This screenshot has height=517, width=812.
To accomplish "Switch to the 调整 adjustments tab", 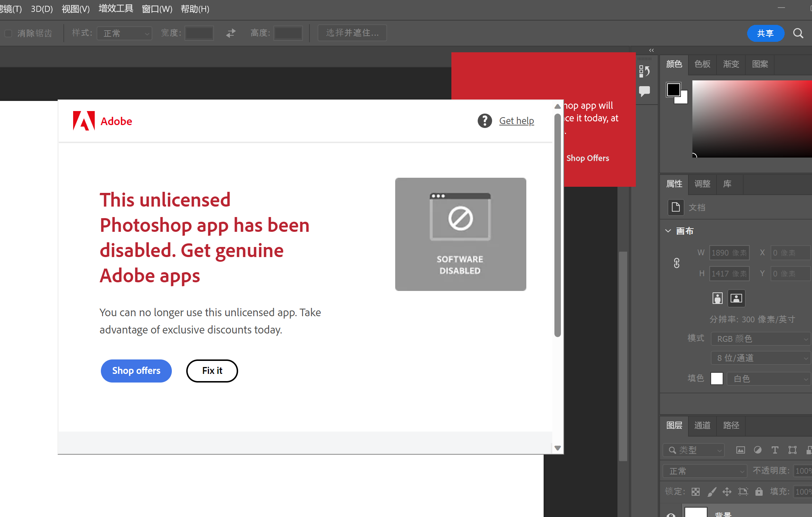I will (x=702, y=184).
